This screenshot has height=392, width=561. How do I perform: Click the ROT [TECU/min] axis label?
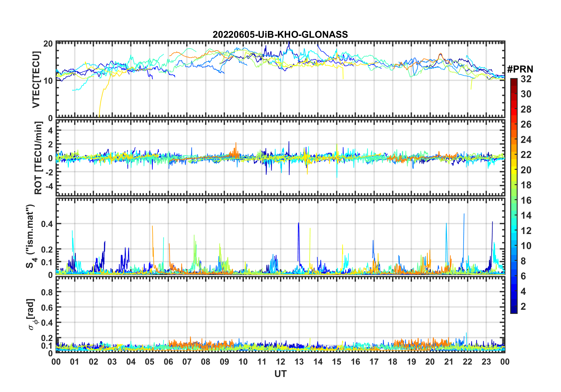(x=38, y=158)
